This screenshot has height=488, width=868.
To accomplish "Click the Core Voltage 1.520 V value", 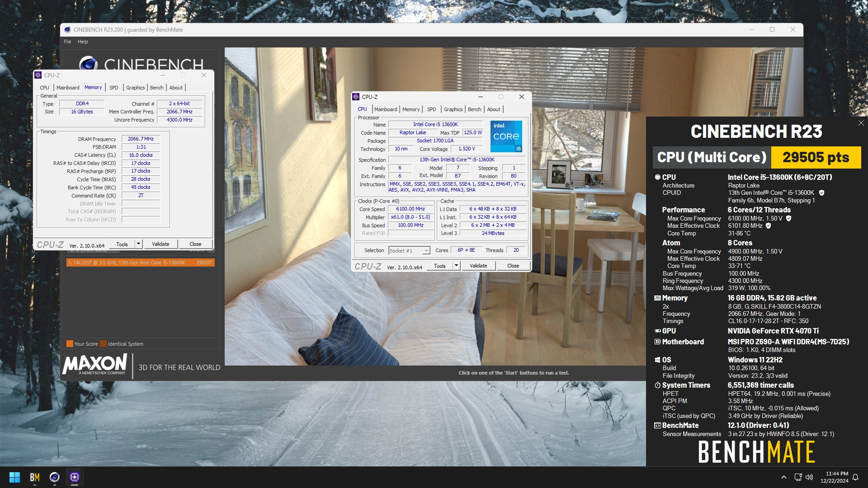I will (x=467, y=149).
